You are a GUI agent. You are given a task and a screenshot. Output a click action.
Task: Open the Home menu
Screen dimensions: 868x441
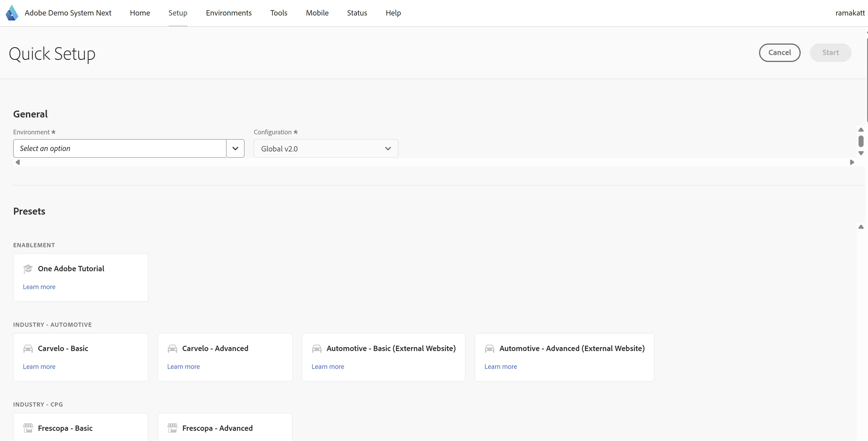click(140, 13)
